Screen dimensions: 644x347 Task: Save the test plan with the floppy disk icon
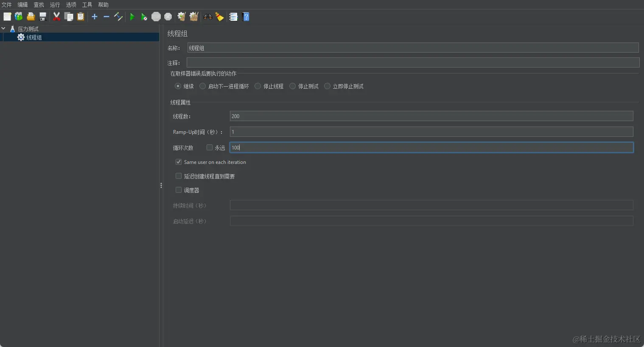coord(43,17)
